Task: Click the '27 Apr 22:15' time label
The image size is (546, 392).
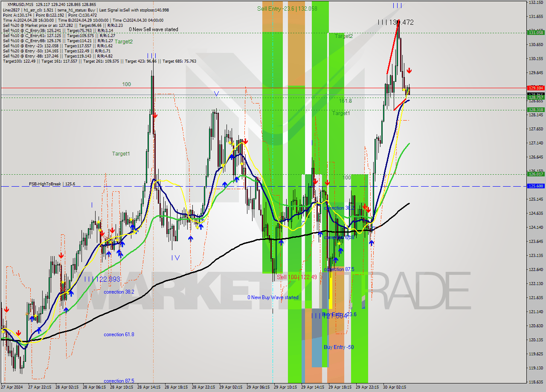Action: (40, 388)
